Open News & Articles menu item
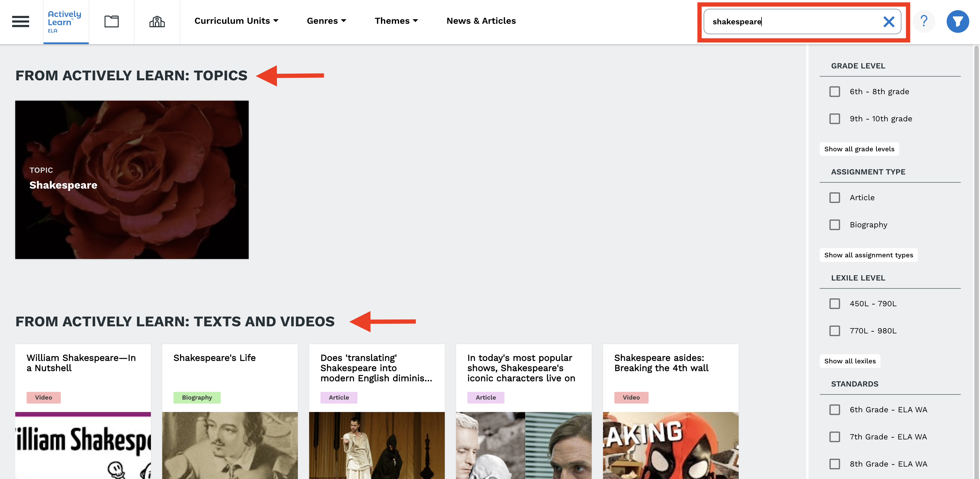980x479 pixels. click(481, 21)
